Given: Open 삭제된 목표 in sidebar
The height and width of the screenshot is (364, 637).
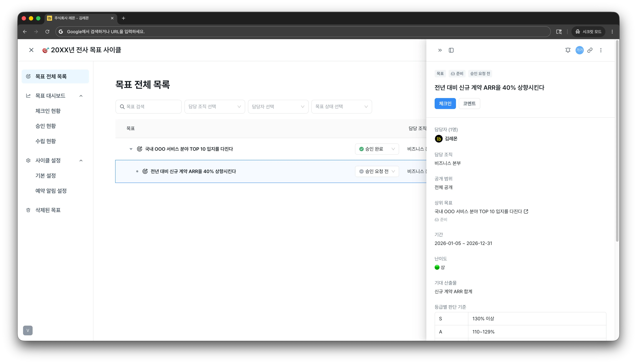Looking at the screenshot, I should tap(48, 210).
